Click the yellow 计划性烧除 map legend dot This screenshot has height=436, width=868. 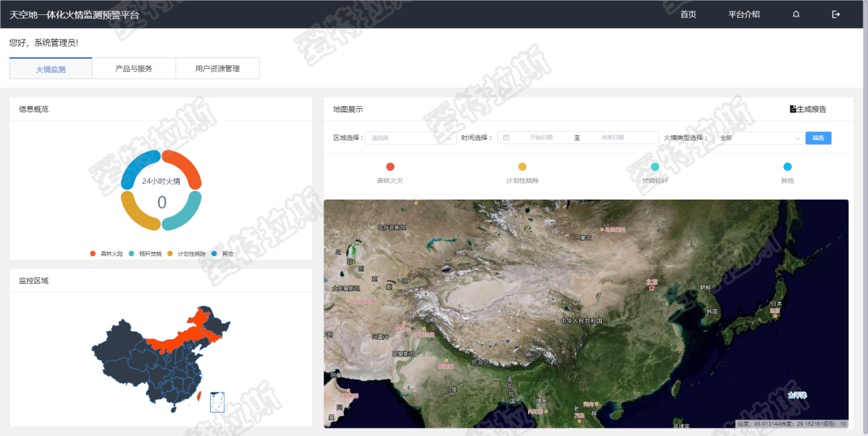click(x=523, y=167)
